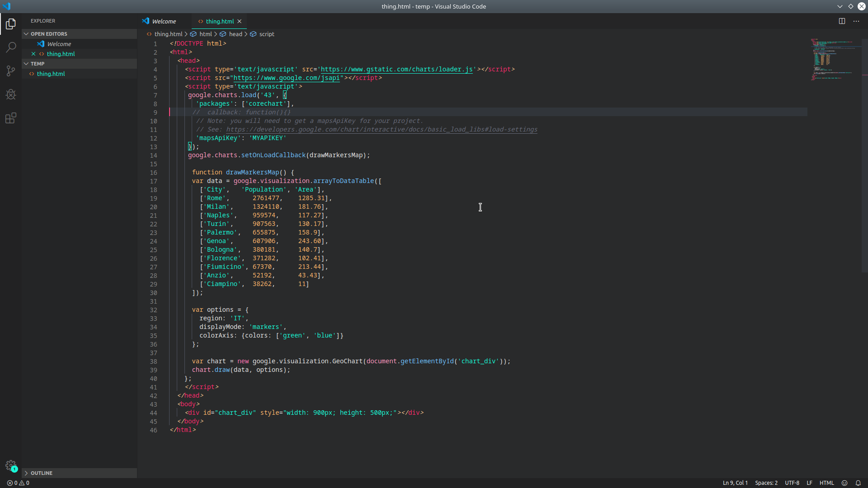Click the 'corechart' package string
Image resolution: width=868 pixels, height=488 pixels.
point(266,103)
